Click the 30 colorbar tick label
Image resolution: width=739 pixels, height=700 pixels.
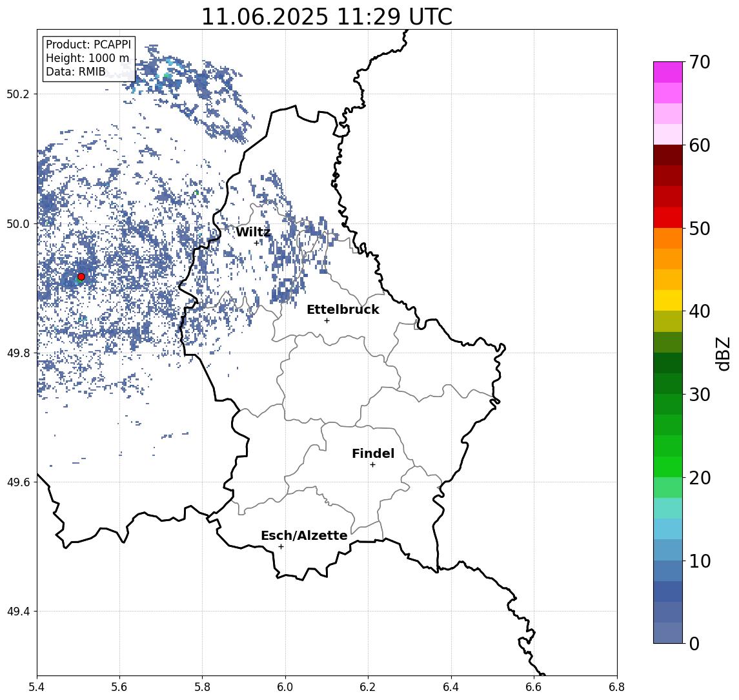(x=700, y=395)
